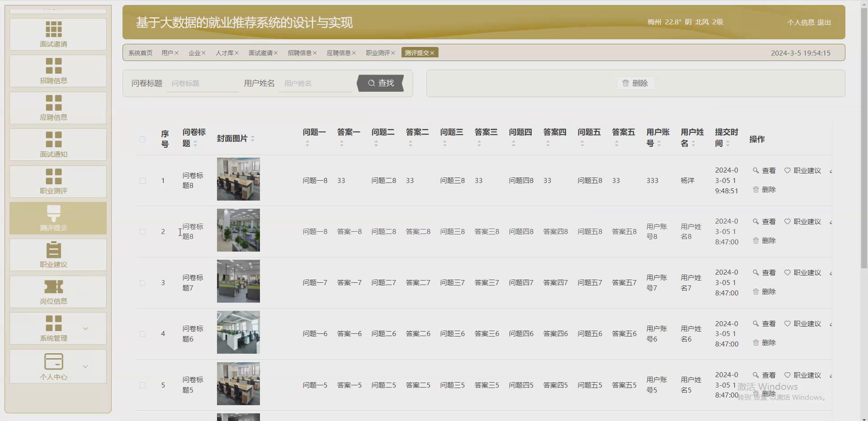The height and width of the screenshot is (421, 868).
Task: Sort by 用户姓名 column arrows
Action: (693, 144)
